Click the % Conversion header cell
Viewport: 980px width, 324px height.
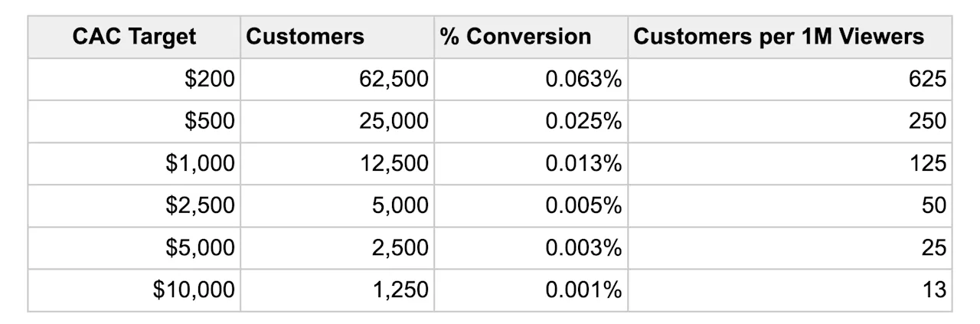point(531,36)
